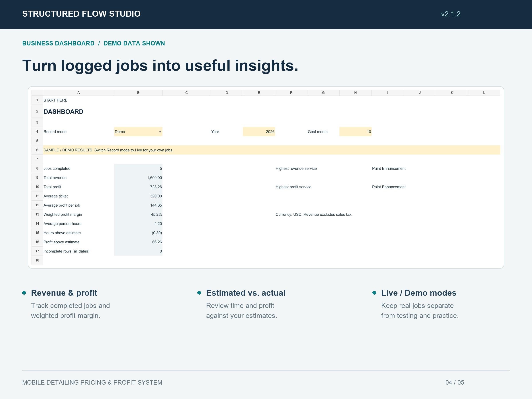Open the Record mode dropdown arrow
This screenshot has height=399, width=532.
click(x=160, y=132)
